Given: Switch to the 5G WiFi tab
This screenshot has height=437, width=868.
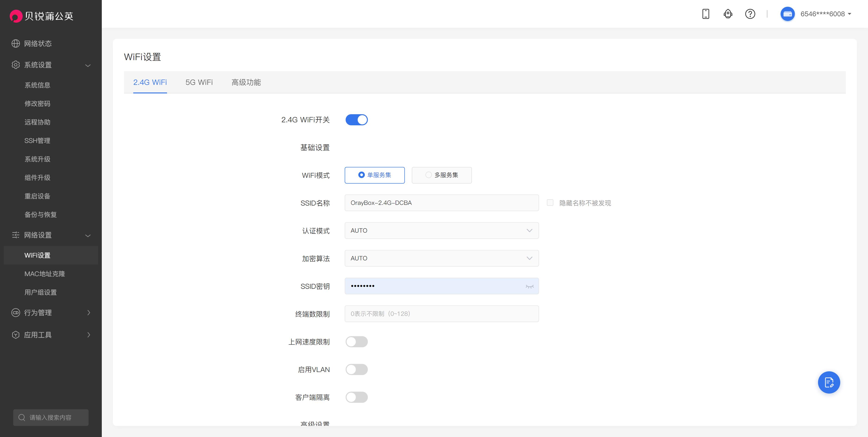Looking at the screenshot, I should pyautogui.click(x=199, y=82).
